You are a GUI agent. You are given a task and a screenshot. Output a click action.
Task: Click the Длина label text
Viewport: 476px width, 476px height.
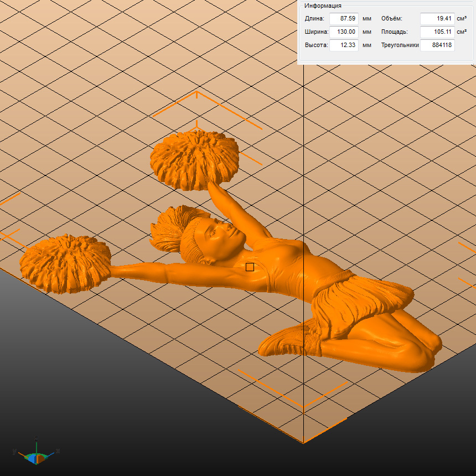(314, 19)
